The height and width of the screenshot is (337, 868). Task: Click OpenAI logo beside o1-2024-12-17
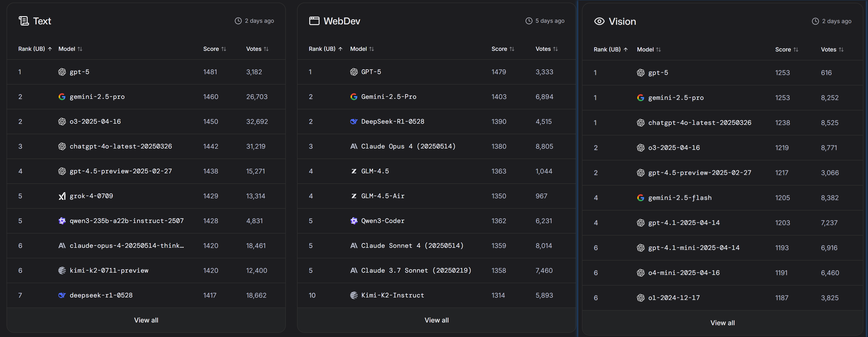coord(641,298)
